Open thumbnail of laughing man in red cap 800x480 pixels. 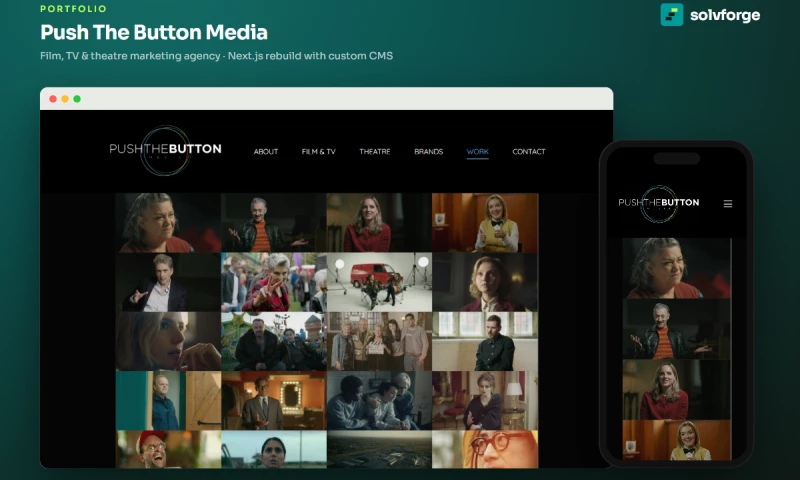click(168, 449)
